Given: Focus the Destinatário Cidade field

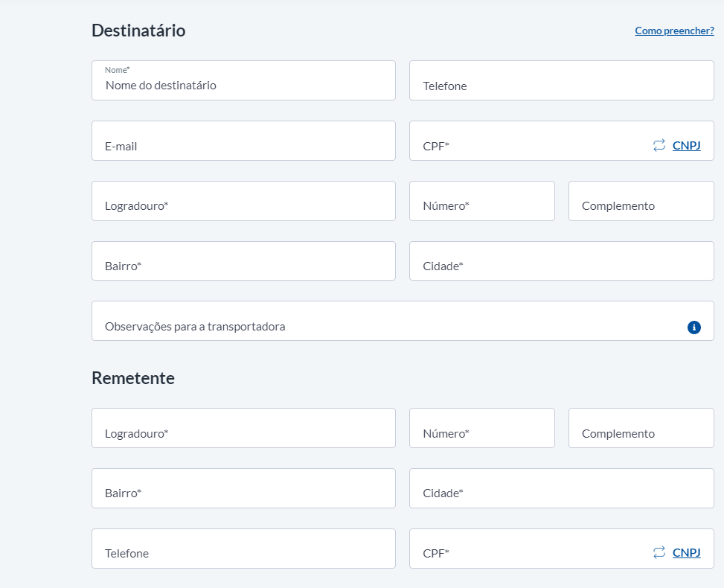Looking at the screenshot, I should pyautogui.click(x=562, y=261).
